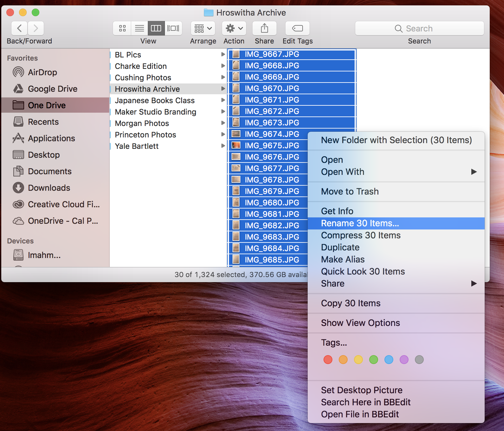Open the Arrange dropdown in toolbar
The height and width of the screenshot is (431, 504).
[x=203, y=28]
